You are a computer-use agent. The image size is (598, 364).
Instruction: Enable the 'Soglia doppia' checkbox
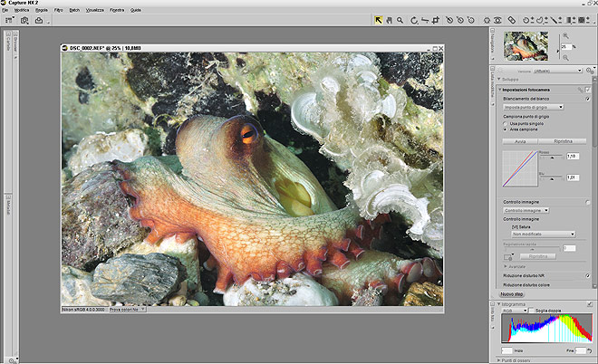pos(532,311)
